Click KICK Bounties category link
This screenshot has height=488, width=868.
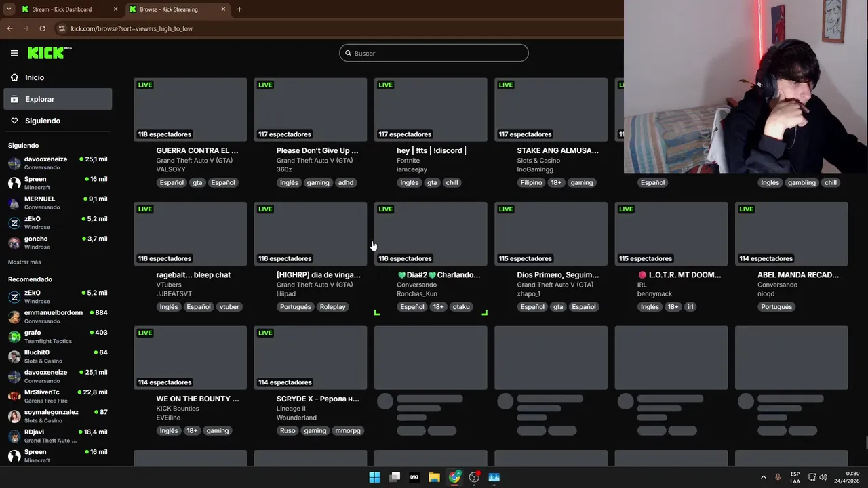click(178, 409)
